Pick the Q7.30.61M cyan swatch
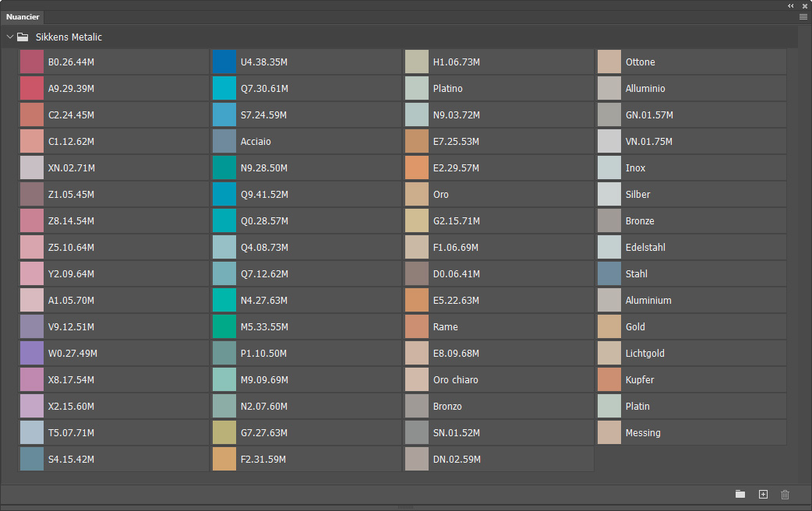The image size is (812, 511). [224, 88]
